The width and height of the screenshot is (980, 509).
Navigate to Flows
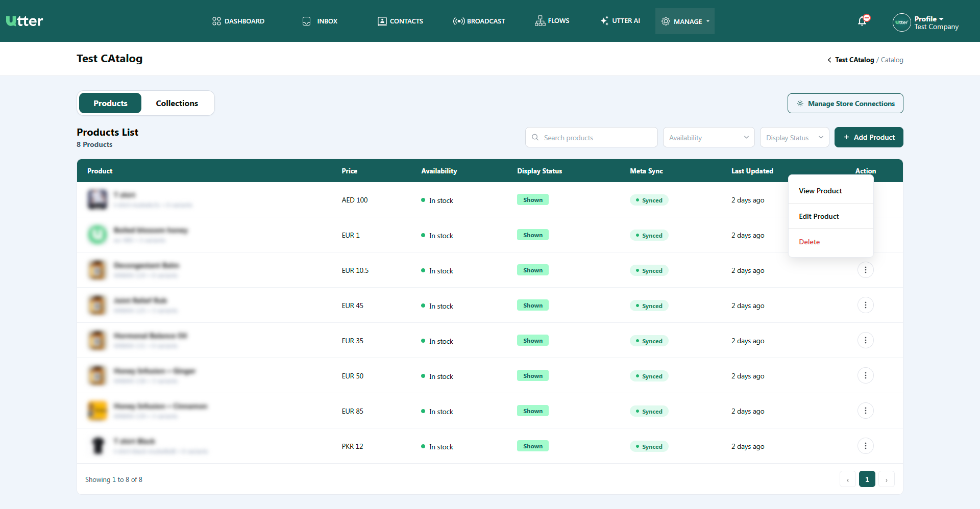pos(552,21)
